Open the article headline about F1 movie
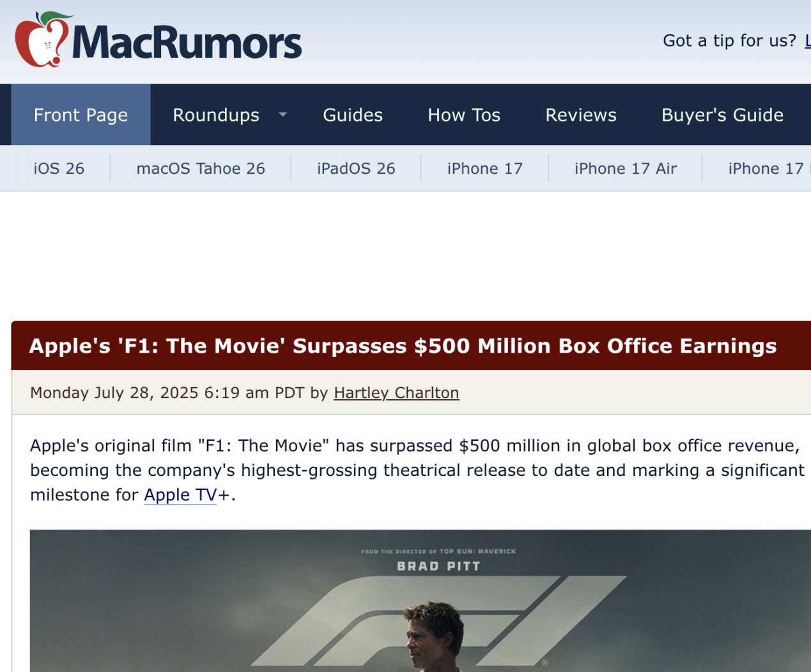 pos(403,346)
